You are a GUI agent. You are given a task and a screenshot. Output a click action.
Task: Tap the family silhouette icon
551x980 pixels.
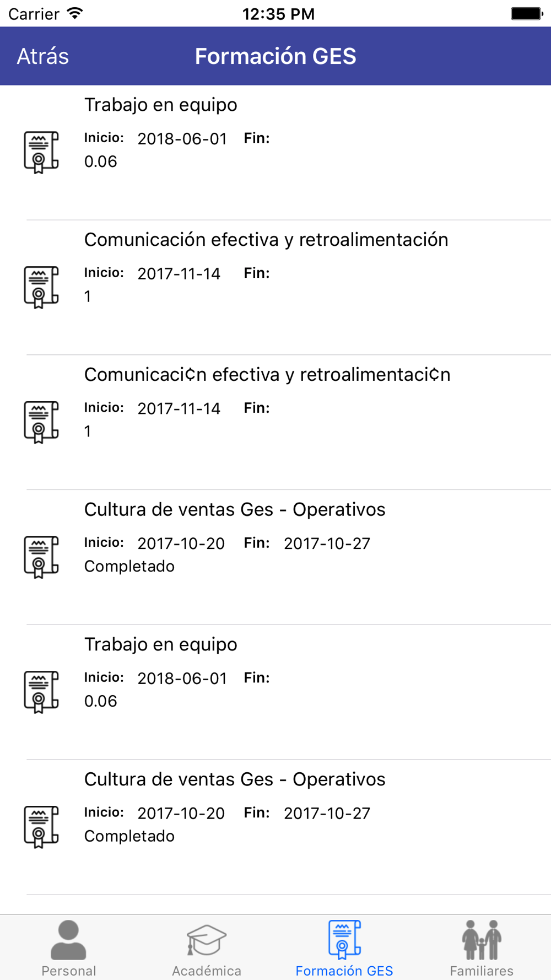tap(482, 940)
